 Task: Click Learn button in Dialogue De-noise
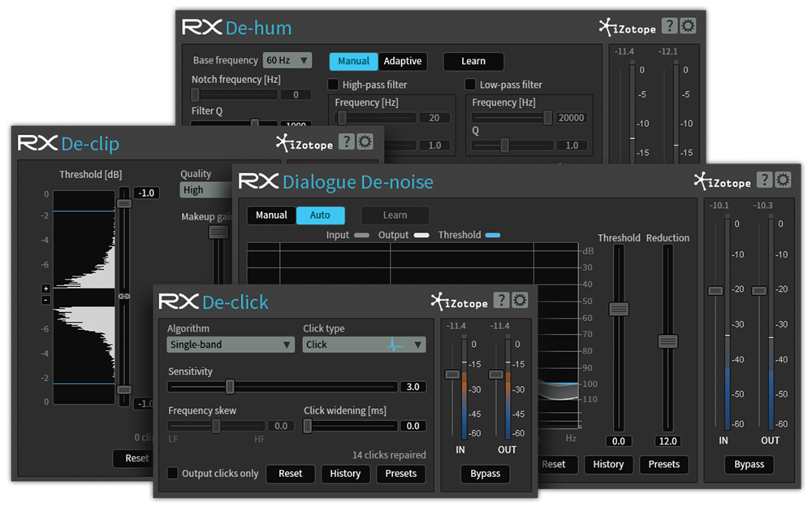click(x=395, y=215)
